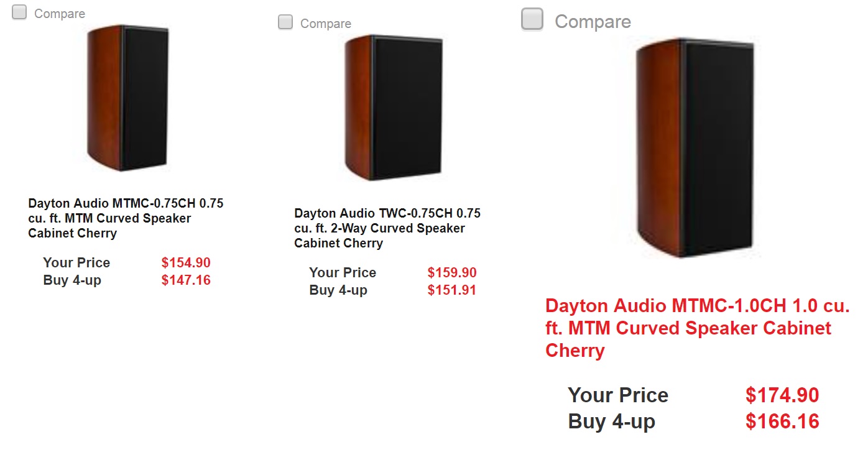
Task: Check Compare box for MTMC-0.75CH cabinet
Action: pos(19,12)
